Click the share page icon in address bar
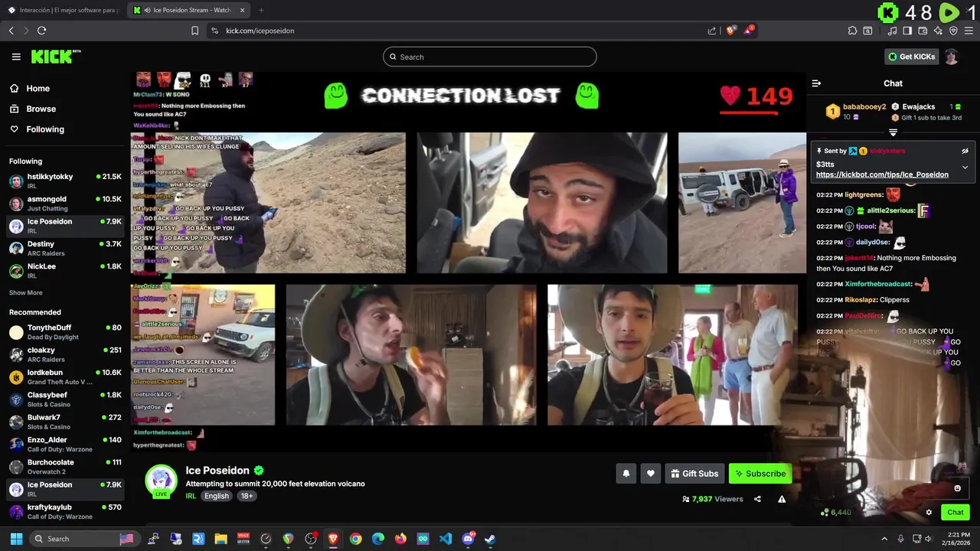 pos(712,31)
